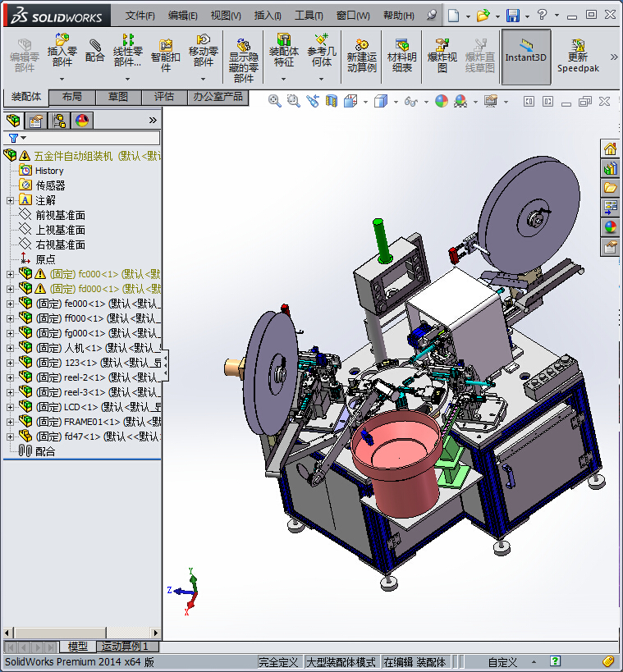
Task: Click the Hide/Show Items glasses icon
Action: click(410, 102)
